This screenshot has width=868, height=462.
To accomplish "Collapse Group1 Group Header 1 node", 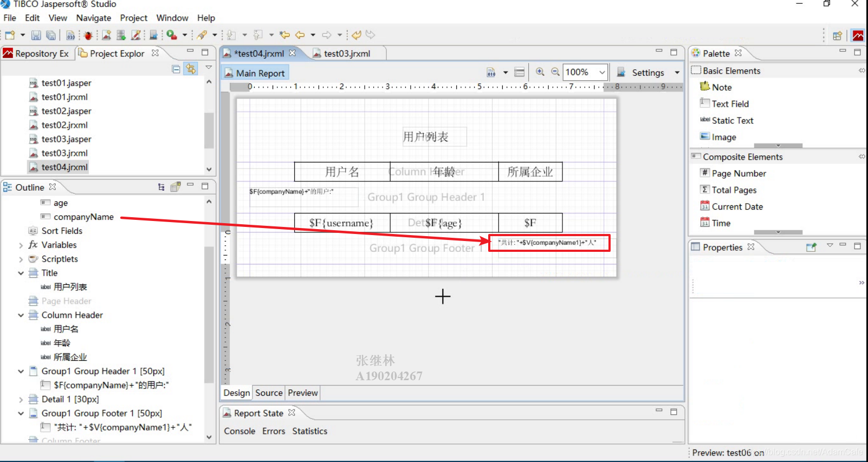I will click(21, 372).
